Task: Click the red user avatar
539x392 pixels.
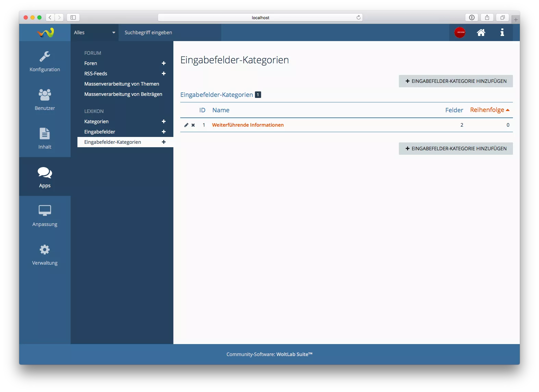Action: pyautogui.click(x=460, y=33)
